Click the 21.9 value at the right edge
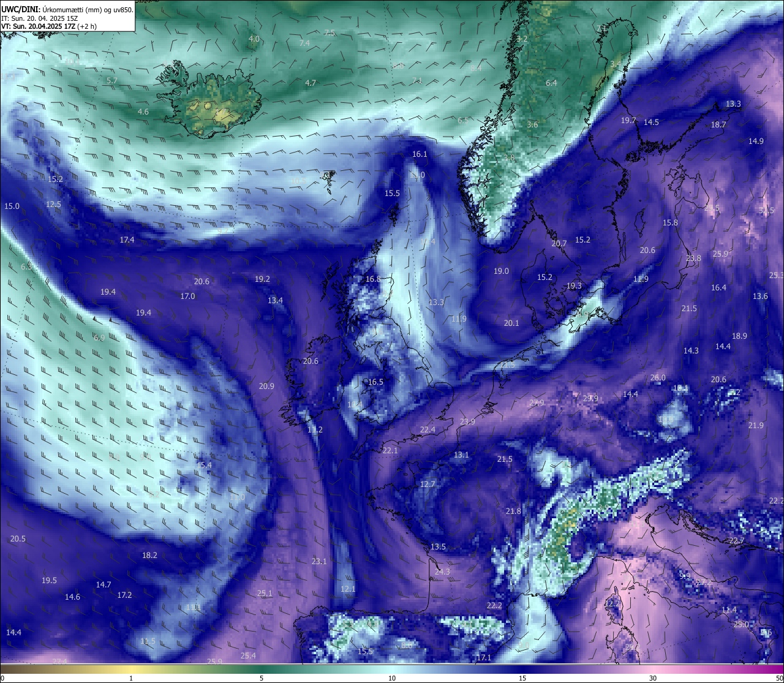 (x=756, y=426)
